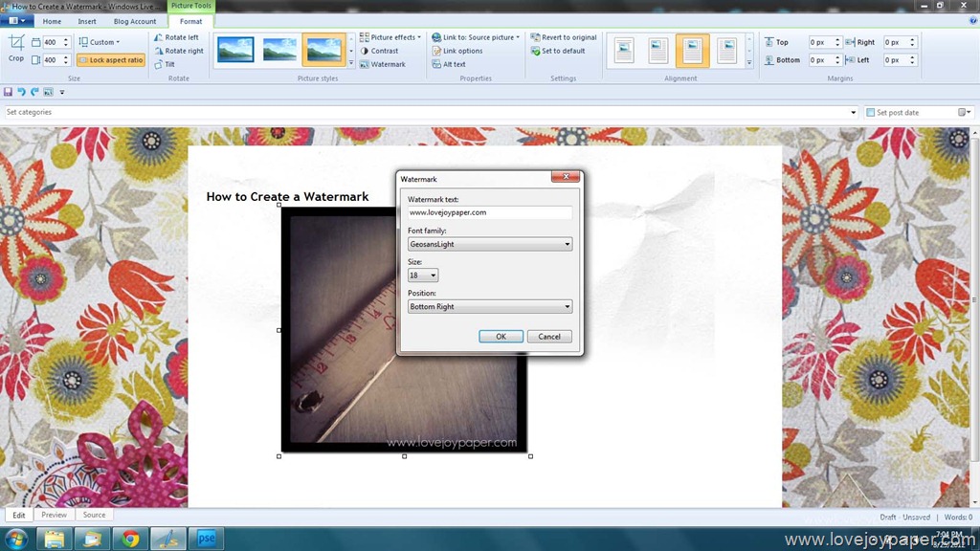Image resolution: width=980 pixels, height=551 pixels.
Task: Undo using quick access toolbar
Action: tap(21, 92)
